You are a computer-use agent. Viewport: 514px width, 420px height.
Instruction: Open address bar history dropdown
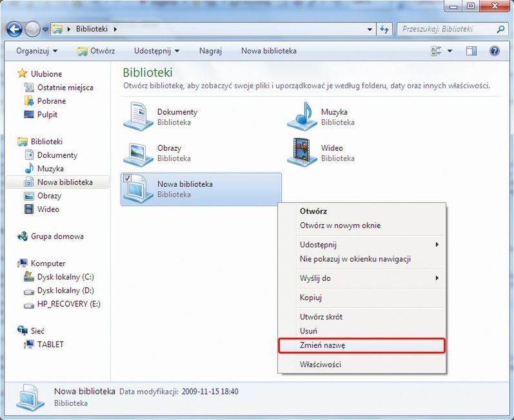370,30
